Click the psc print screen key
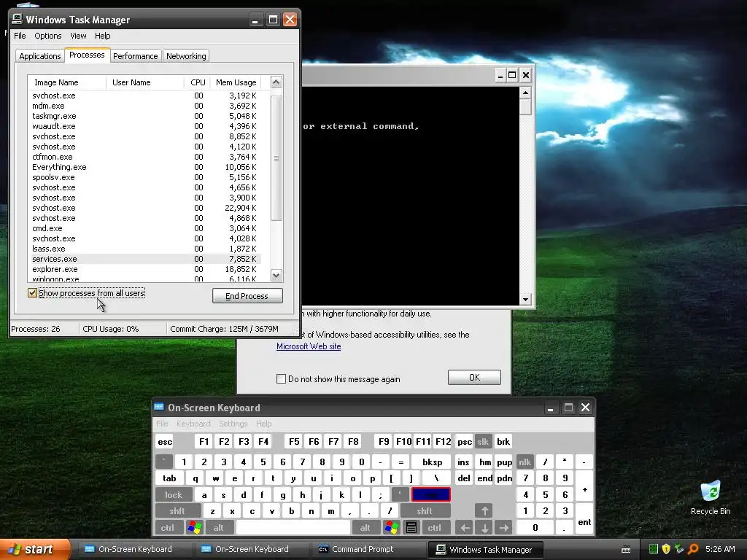 click(465, 441)
